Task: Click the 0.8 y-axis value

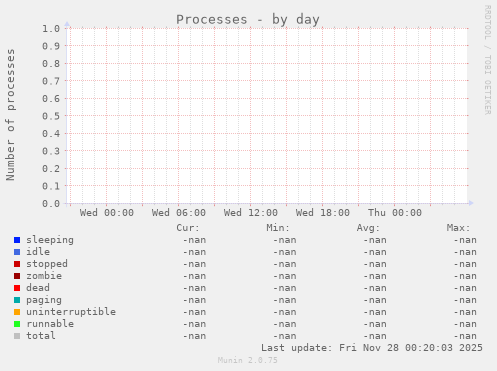Action: pos(51,63)
